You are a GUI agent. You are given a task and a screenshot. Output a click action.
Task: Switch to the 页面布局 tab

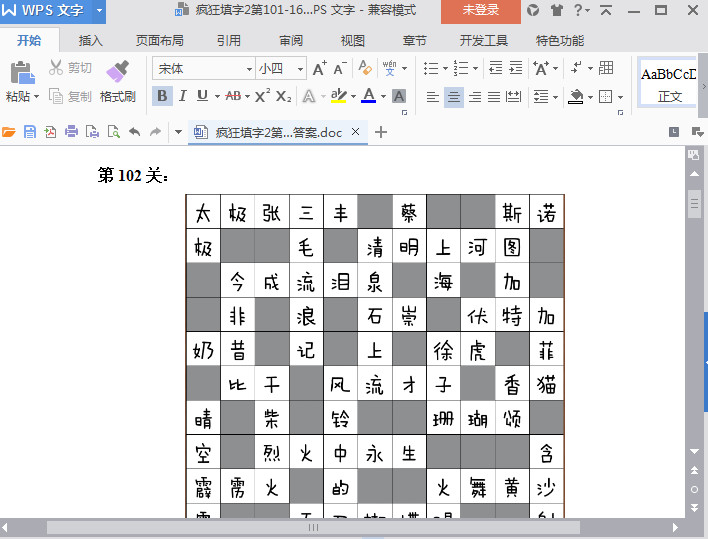point(160,41)
